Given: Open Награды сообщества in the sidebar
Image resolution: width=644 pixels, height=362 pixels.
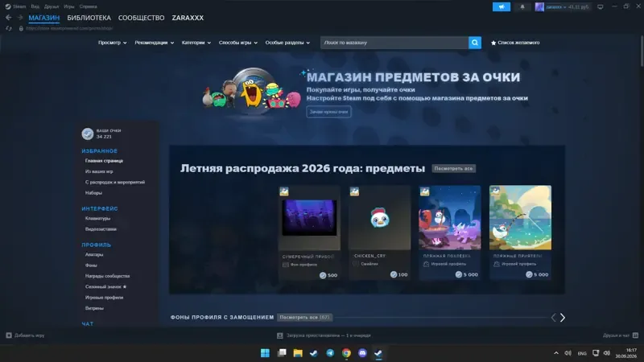Looking at the screenshot, I should tap(108, 276).
